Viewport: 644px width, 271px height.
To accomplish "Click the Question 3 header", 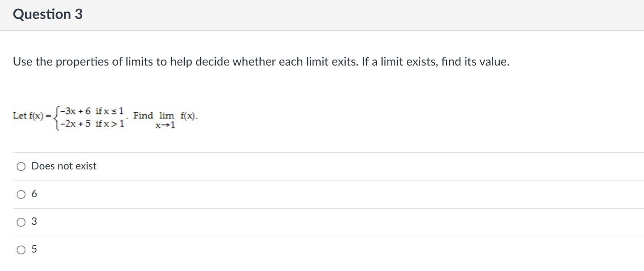I will pos(48,14).
